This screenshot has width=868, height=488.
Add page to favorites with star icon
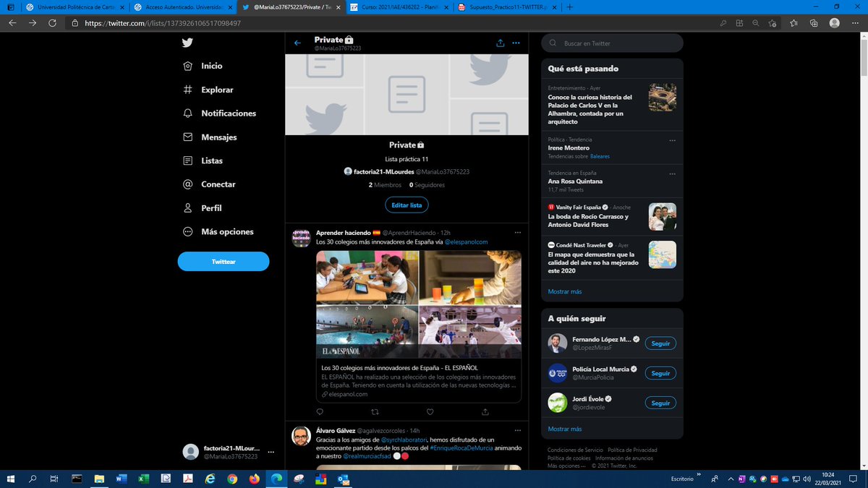pos(773,23)
